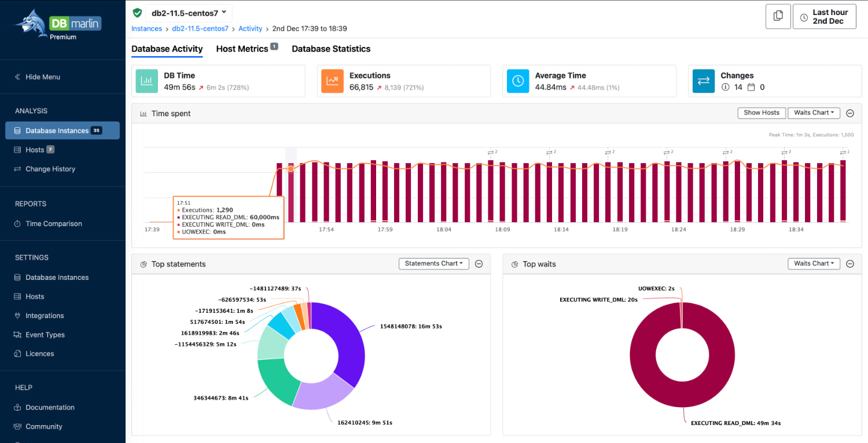Open the Last hour time range selector
Screen dimensions: 868x443
tap(824, 17)
